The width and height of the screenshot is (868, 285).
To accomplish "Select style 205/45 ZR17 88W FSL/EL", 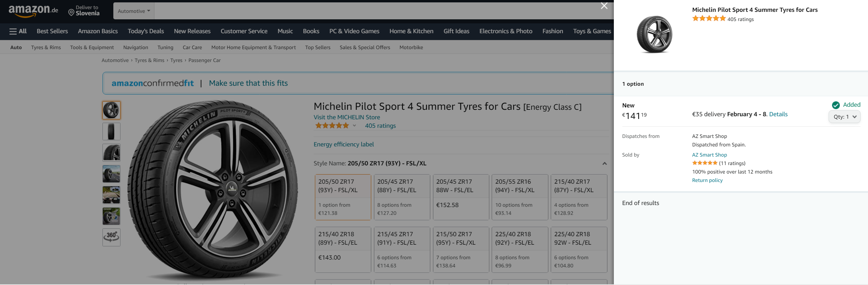I will pos(461,197).
